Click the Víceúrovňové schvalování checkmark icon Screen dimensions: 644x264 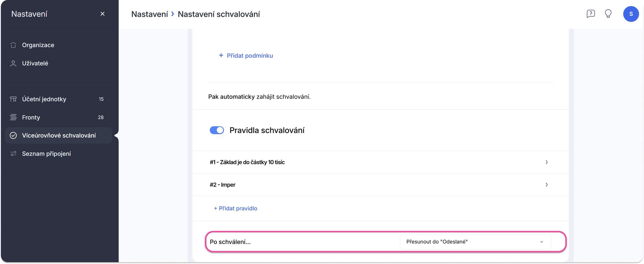click(13, 135)
